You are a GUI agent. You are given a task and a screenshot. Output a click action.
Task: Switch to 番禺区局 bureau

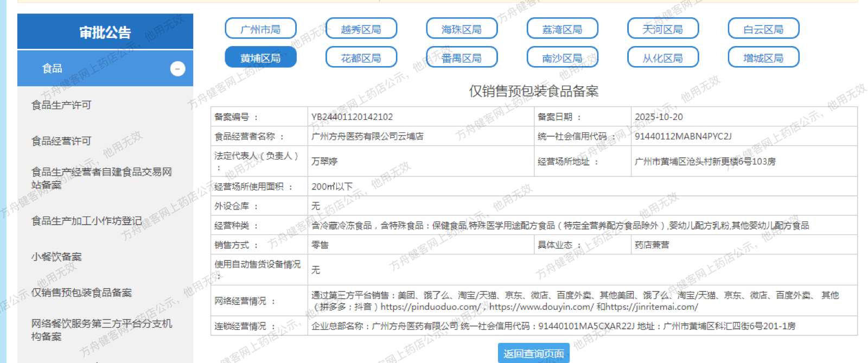tap(462, 58)
